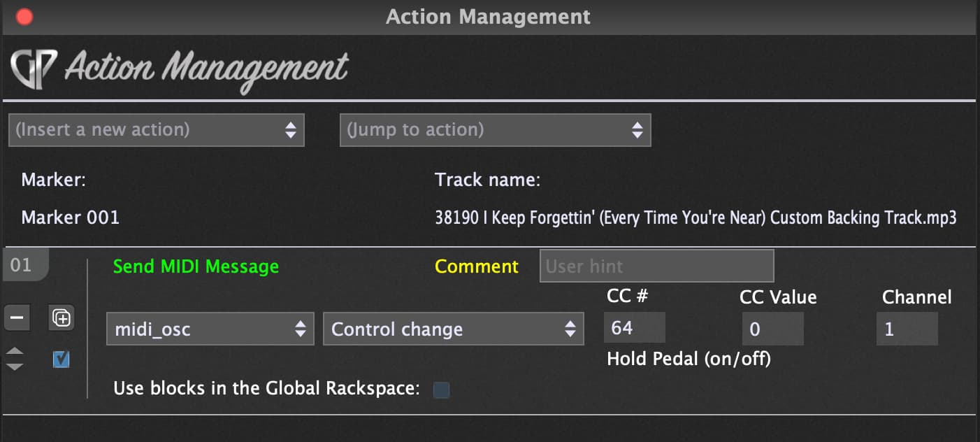Open the Insert a new action dropdown

[x=157, y=130]
